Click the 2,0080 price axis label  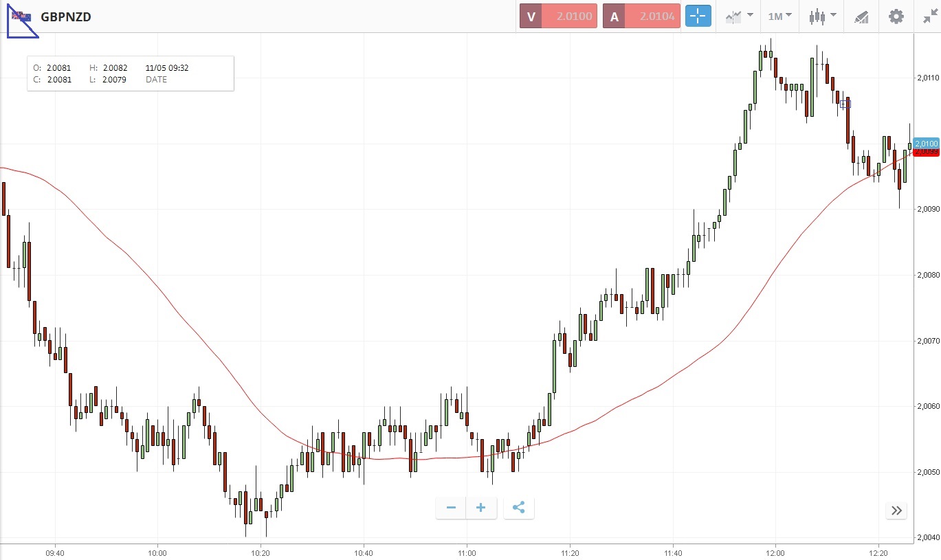pos(928,275)
